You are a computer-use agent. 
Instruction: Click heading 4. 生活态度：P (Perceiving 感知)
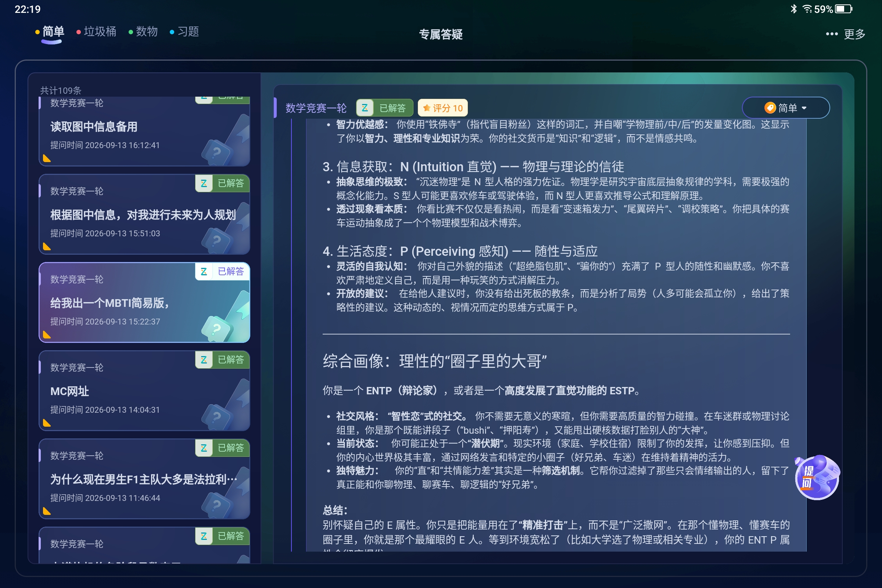(x=460, y=251)
